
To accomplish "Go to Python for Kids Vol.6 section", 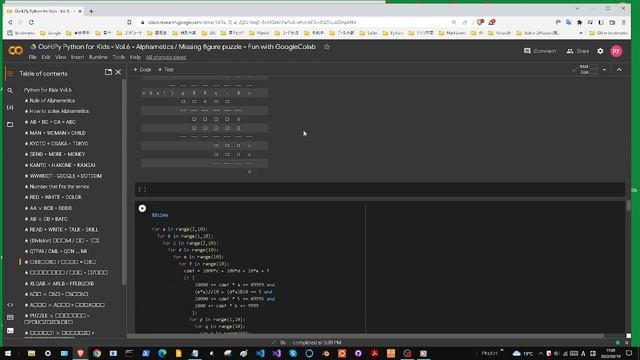I will 48,90.
